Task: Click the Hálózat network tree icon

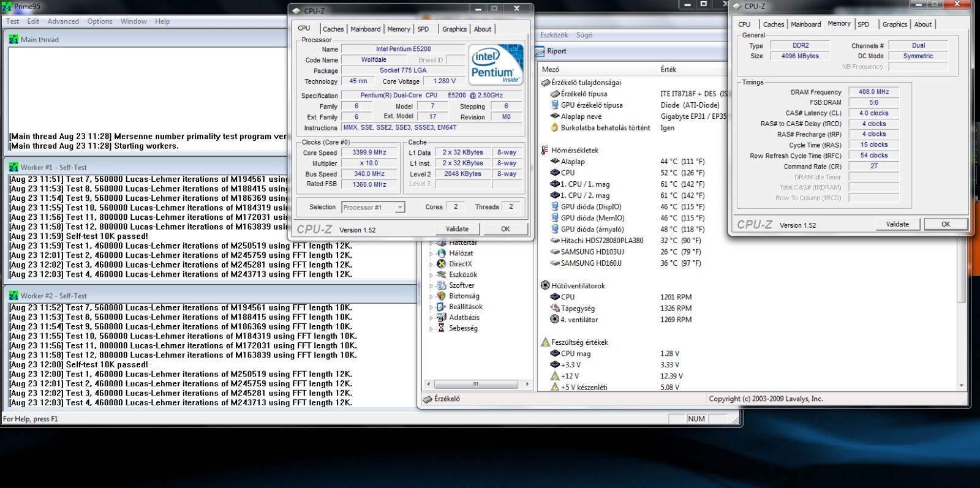Action: pos(441,253)
